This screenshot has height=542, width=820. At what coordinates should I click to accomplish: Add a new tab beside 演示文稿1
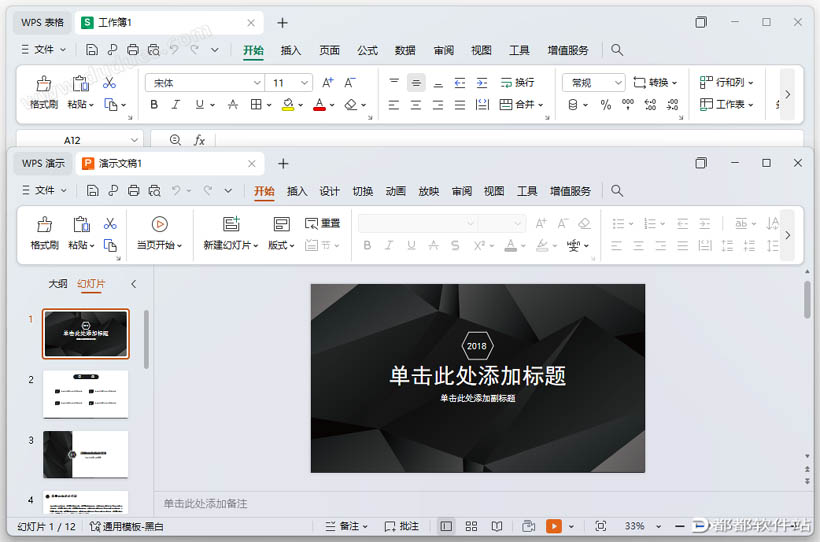click(283, 164)
